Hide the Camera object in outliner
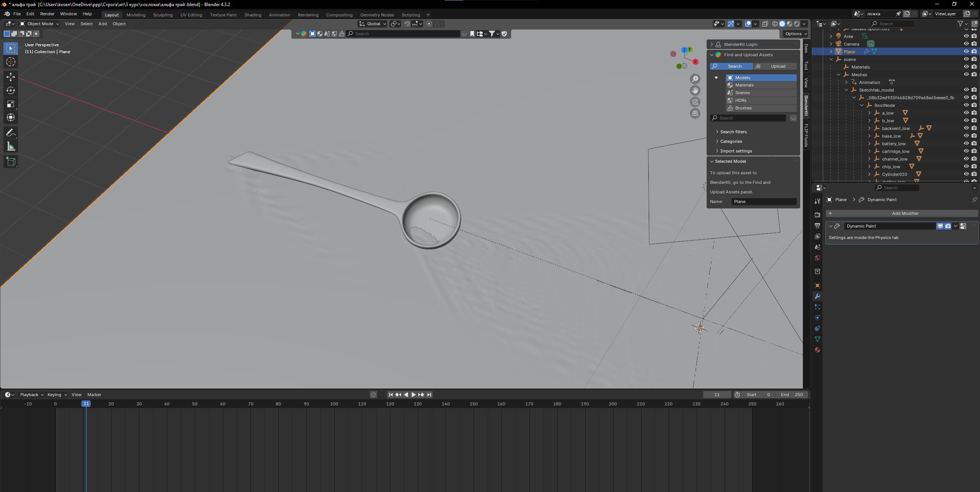This screenshot has height=492, width=980. click(966, 44)
